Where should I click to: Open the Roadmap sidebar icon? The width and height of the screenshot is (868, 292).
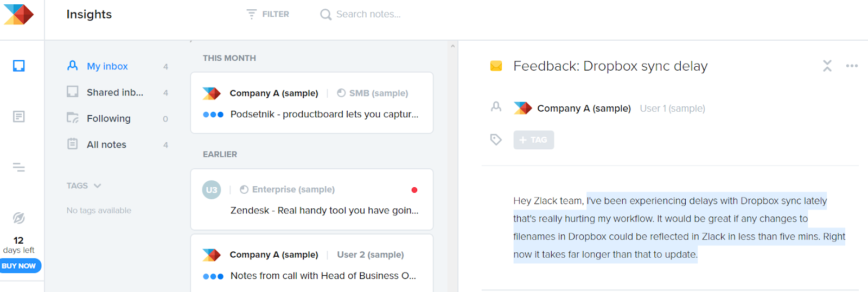point(19,167)
